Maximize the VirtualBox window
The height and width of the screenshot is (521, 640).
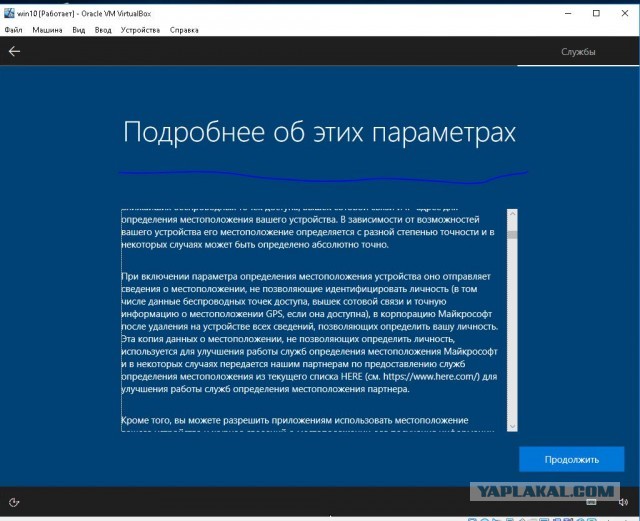point(596,13)
